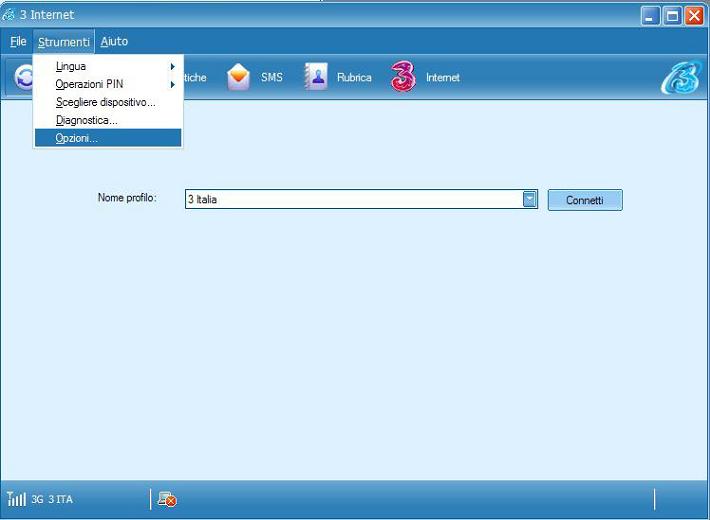Click the disconnected network status icon
The image size is (710, 520).
pos(167,499)
